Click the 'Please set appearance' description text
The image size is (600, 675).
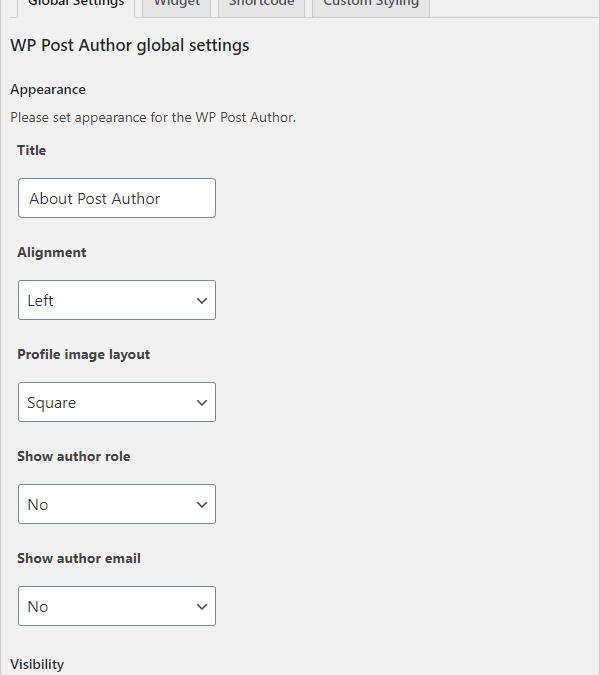[x=153, y=118]
